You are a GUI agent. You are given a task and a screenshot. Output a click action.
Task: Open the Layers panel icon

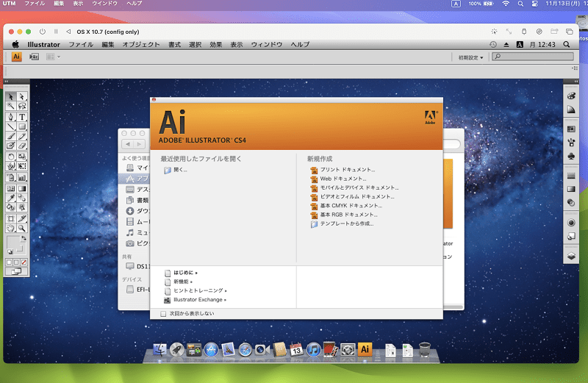pyautogui.click(x=571, y=257)
